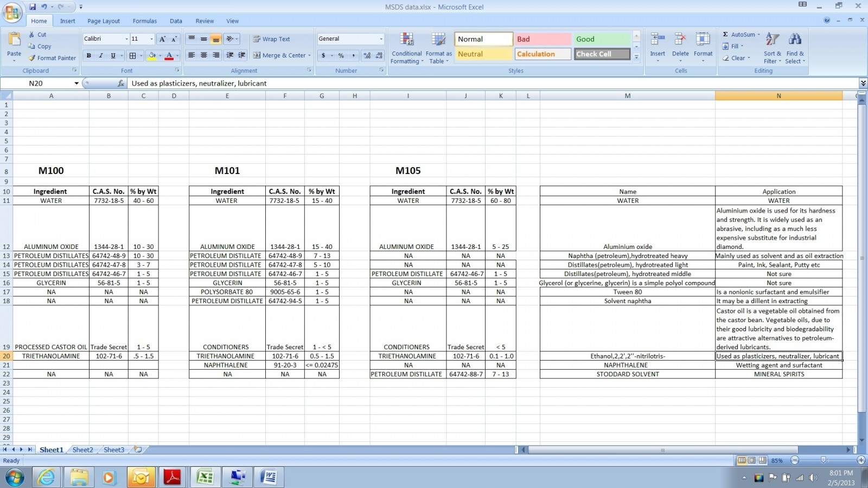Open the Borders tool
The height and width of the screenshot is (488, 868).
tap(132, 55)
